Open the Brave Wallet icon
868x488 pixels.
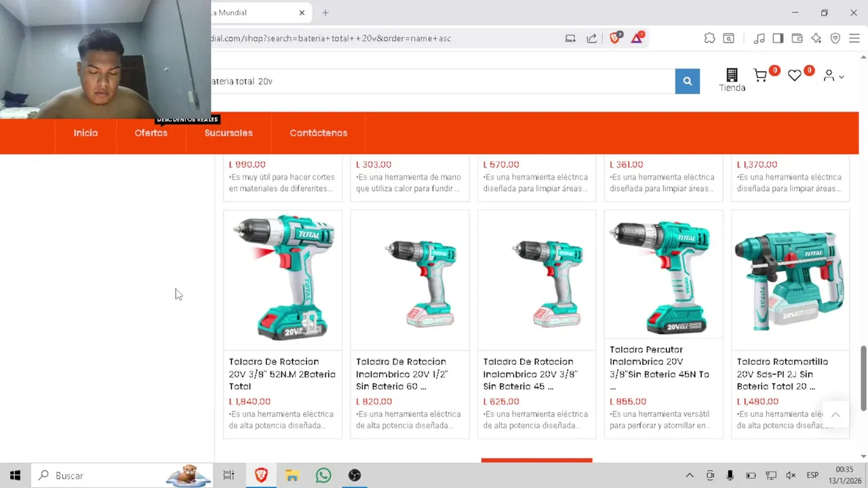(797, 39)
